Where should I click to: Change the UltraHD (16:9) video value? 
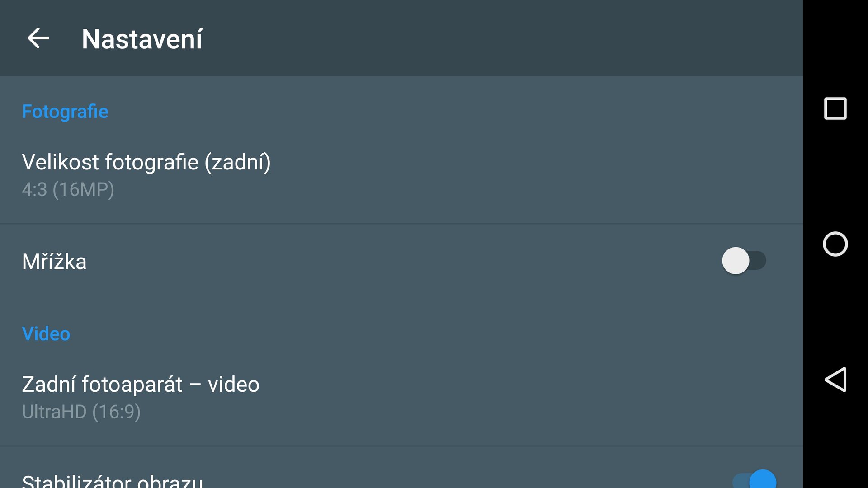point(81,412)
